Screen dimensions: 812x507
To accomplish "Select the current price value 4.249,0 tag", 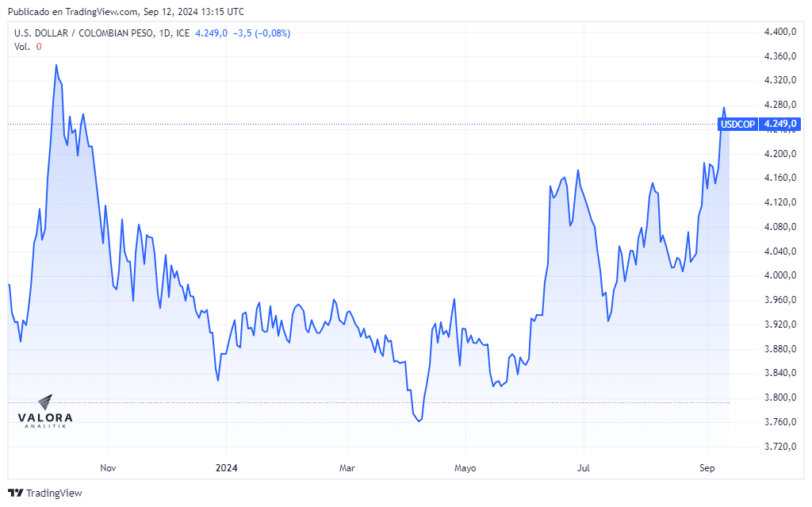I will click(780, 125).
